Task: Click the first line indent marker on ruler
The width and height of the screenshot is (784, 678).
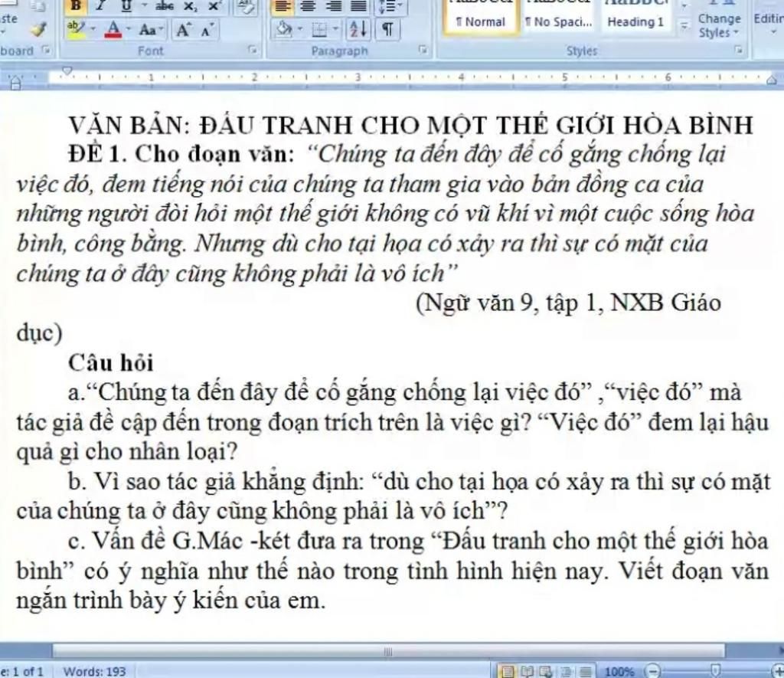Action: (67, 70)
